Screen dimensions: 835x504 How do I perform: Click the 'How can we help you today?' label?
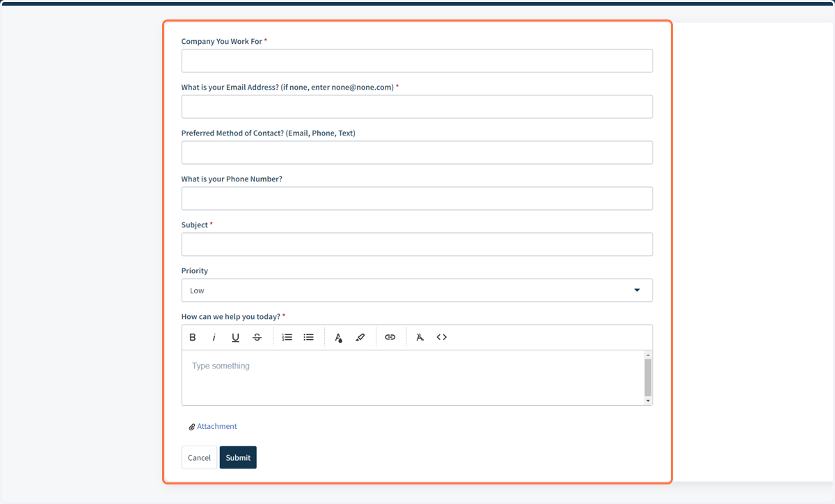pos(231,316)
